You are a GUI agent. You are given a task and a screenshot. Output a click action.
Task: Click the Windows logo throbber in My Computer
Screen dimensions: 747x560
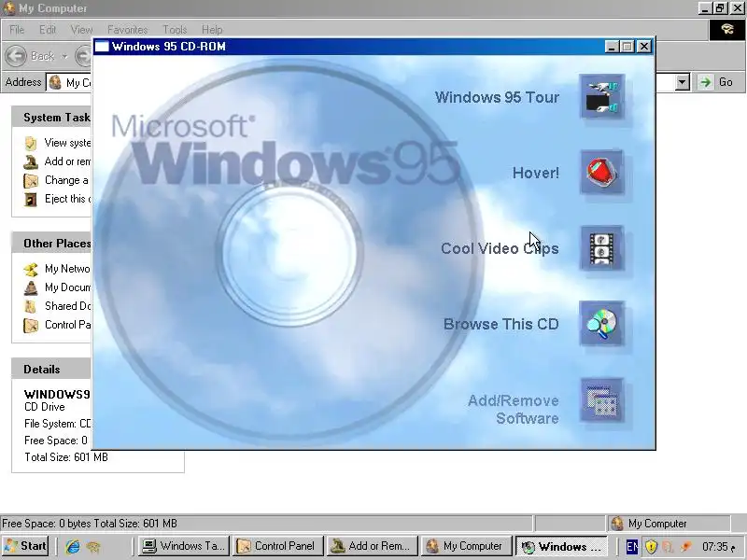(x=727, y=30)
